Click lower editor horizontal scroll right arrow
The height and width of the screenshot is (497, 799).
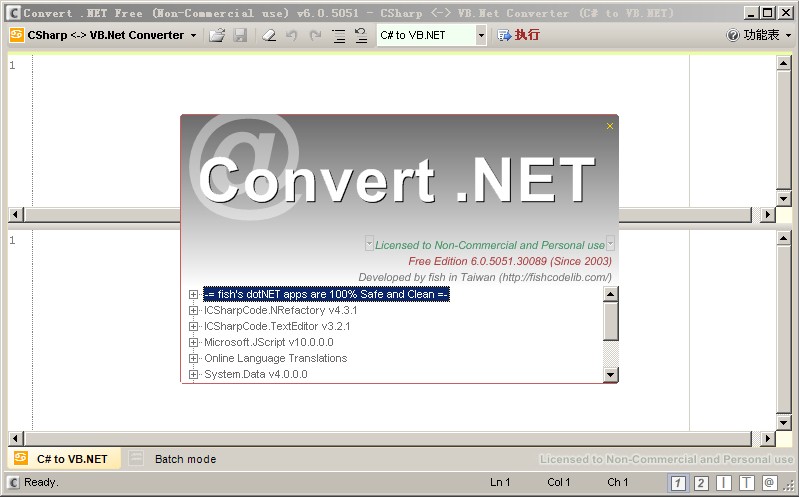click(767, 438)
